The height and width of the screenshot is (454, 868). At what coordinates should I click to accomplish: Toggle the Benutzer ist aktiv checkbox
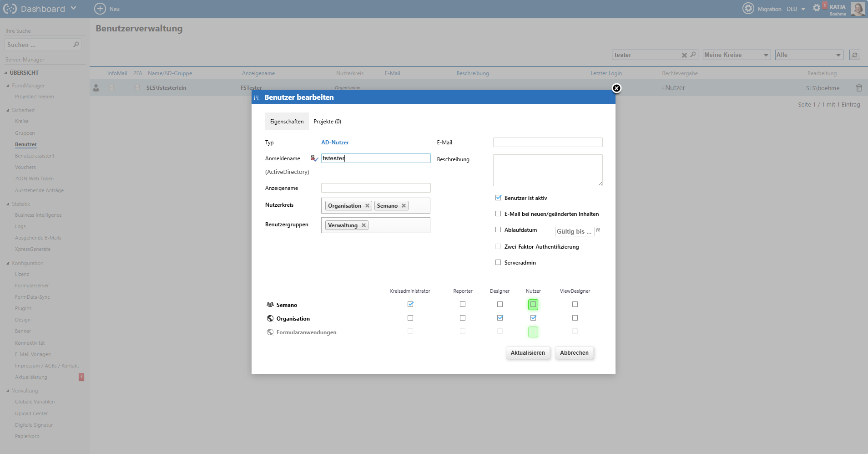pos(498,198)
